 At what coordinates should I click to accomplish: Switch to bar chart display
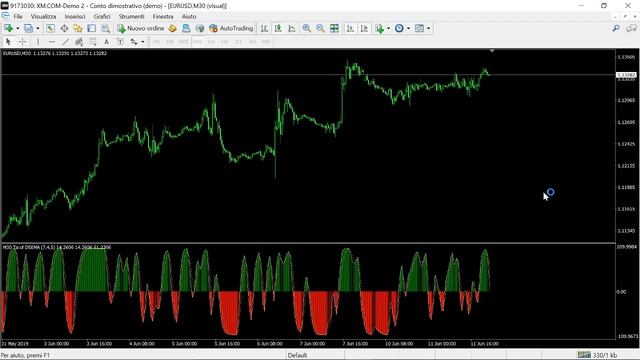(x=264, y=28)
